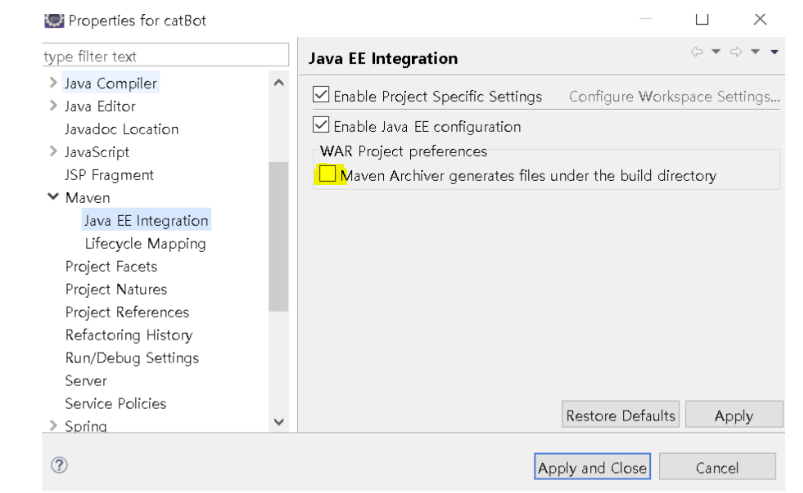Screen dimensions: 803x493
Task: Click the type filter text field
Action: 165,57
